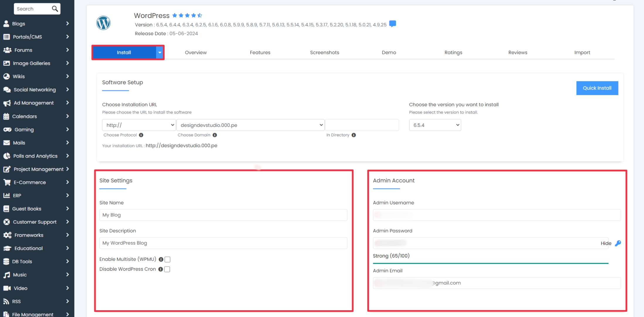Open the Blogs category icon
The image size is (644, 317).
pos(6,23)
